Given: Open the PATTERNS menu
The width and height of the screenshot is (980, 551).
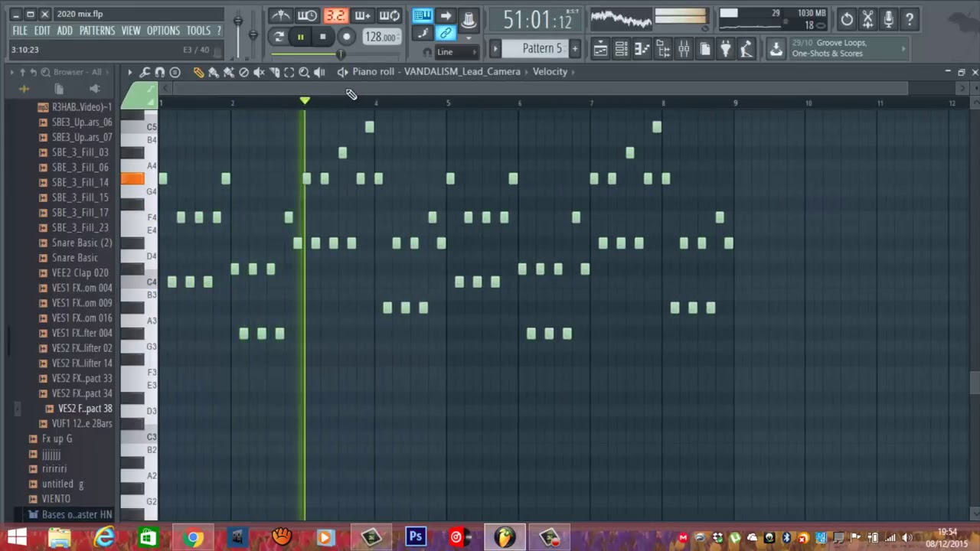Looking at the screenshot, I should (x=97, y=31).
